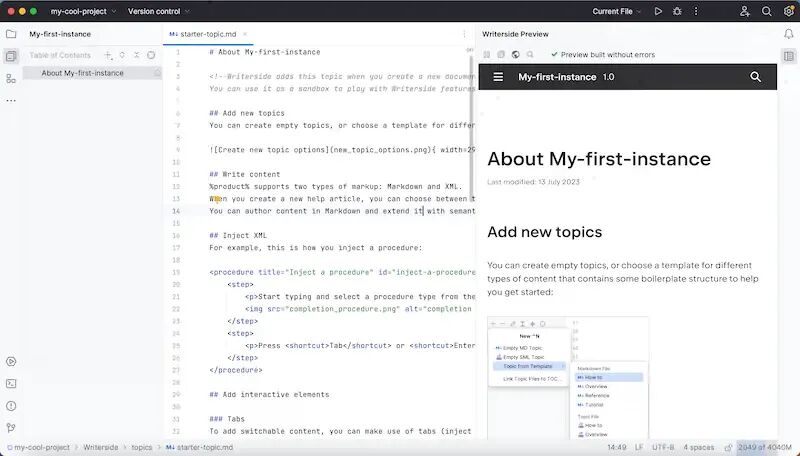Change file encoding UTF-8
800x456 pixels.
663,447
